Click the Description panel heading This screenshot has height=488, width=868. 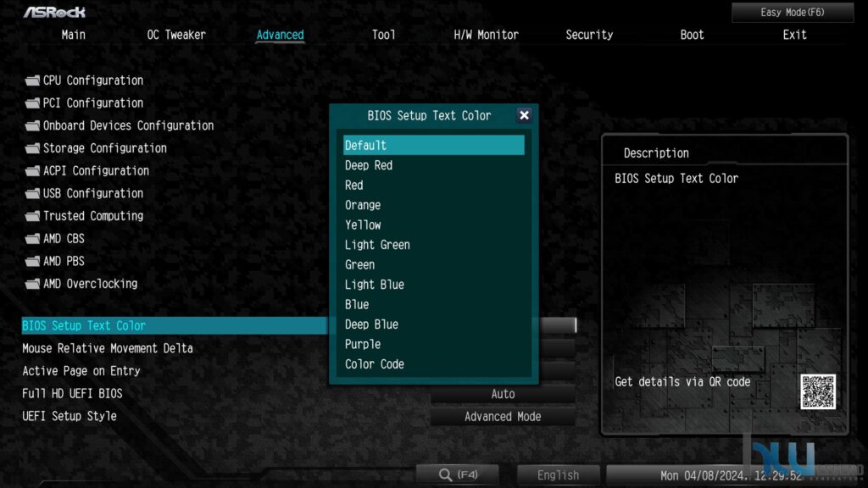(x=656, y=153)
